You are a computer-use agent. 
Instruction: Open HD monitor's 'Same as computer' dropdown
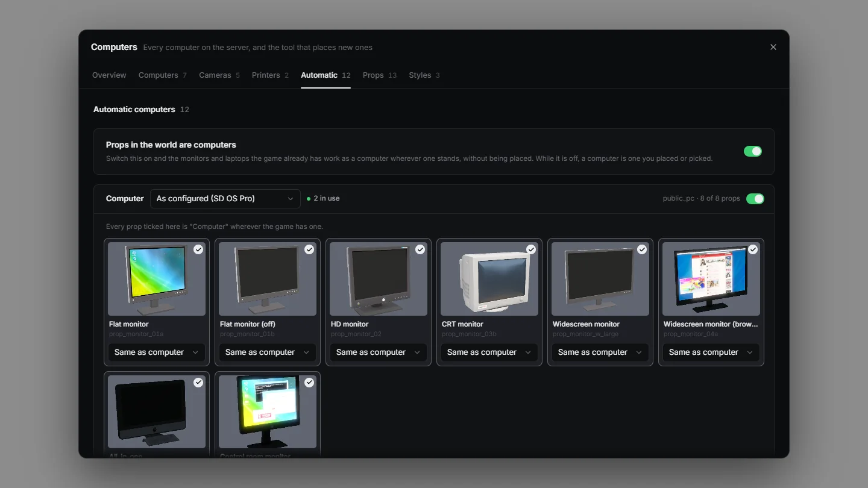tap(379, 352)
